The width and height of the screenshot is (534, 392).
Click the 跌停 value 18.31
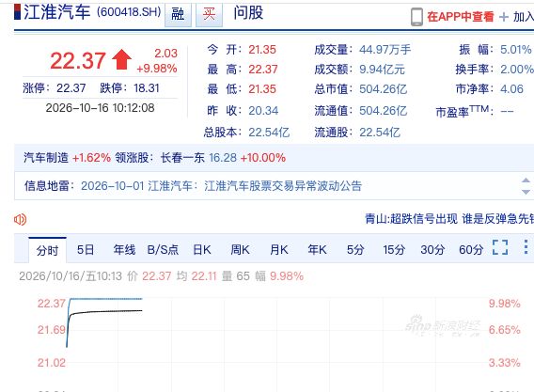(x=147, y=88)
